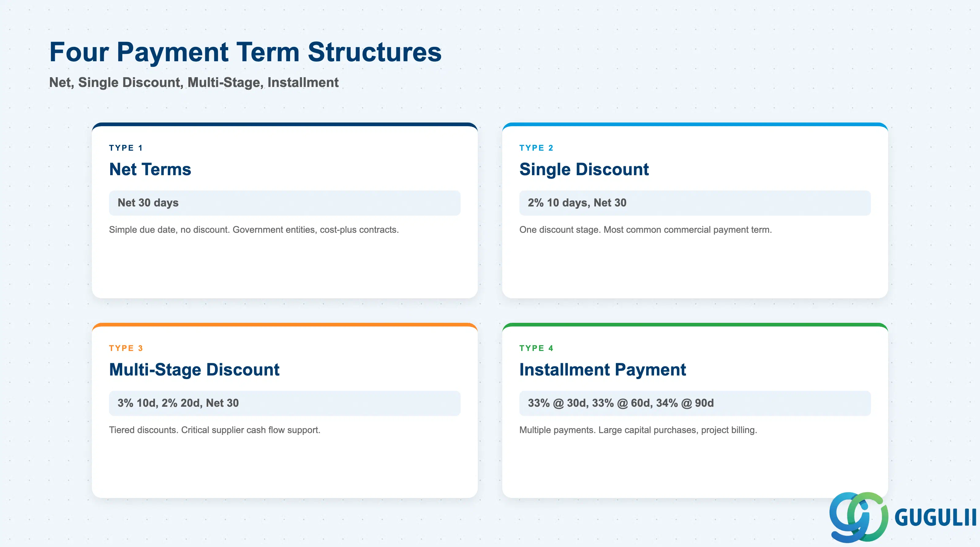Click the green TYPE 4 label
The height and width of the screenshot is (547, 980).
click(x=537, y=348)
